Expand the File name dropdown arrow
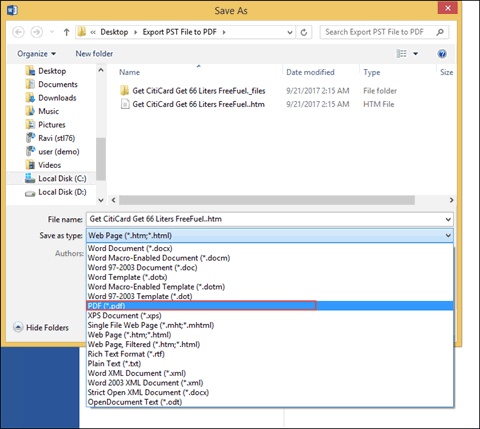This screenshot has height=429, width=480. coord(448,219)
